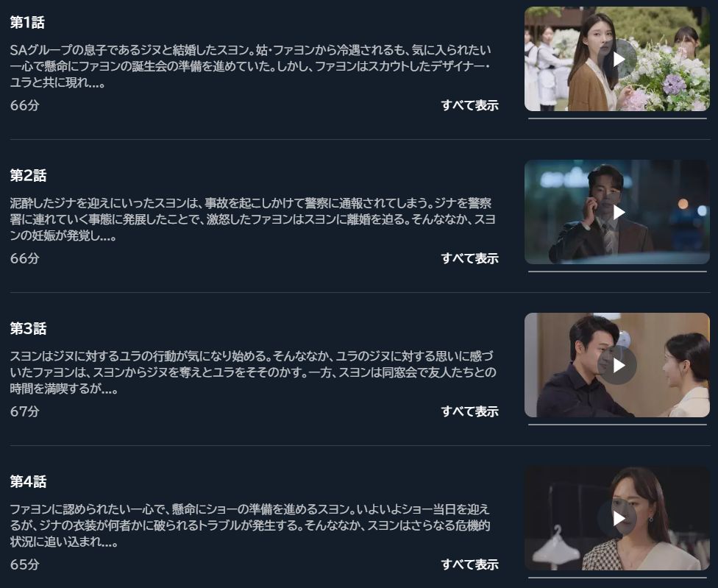Viewport: 718px width, 588px height.
Task: Open the 第1話 episode title
Action: click(x=27, y=22)
